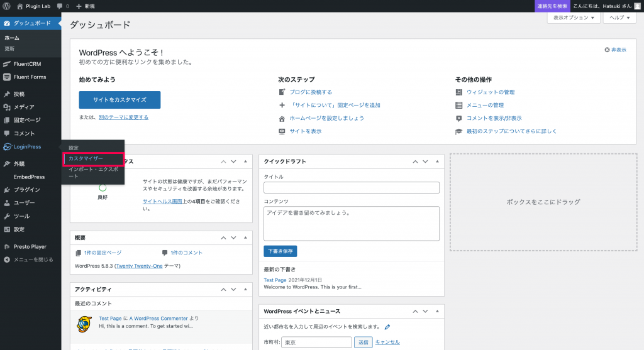Screen dimensions: 644x350
Task: Click the 連絡先を検索 purple button
Action: (x=552, y=6)
